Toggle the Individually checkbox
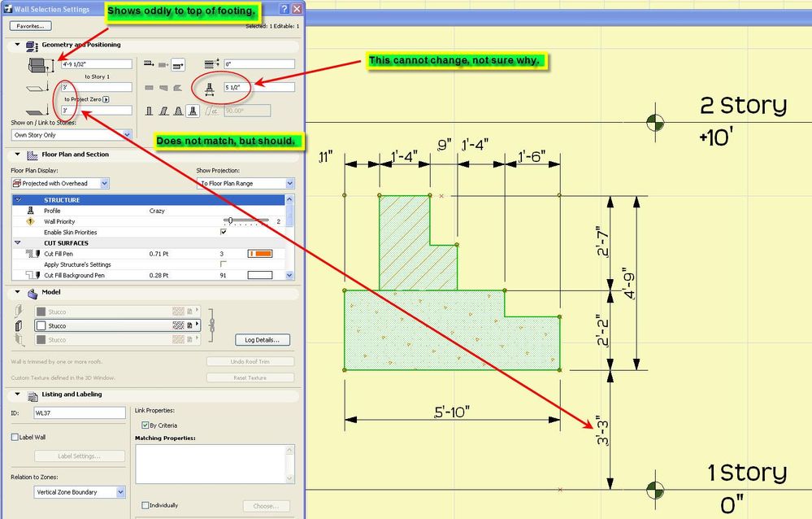812x519 pixels. point(145,505)
